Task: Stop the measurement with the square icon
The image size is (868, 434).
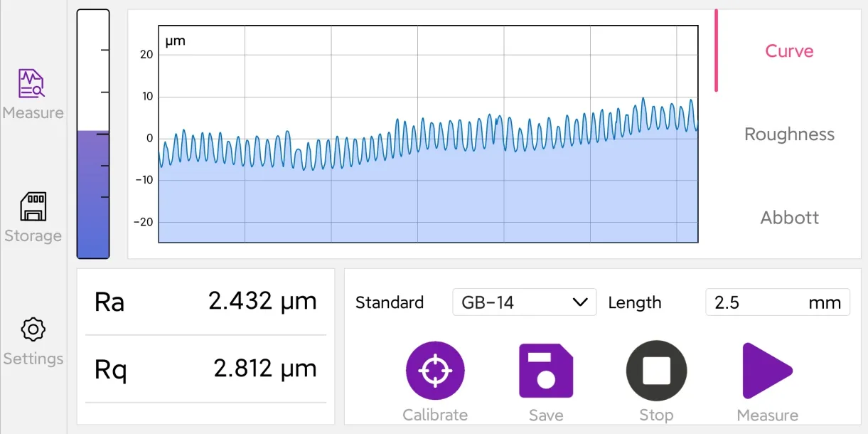Action: tap(656, 371)
